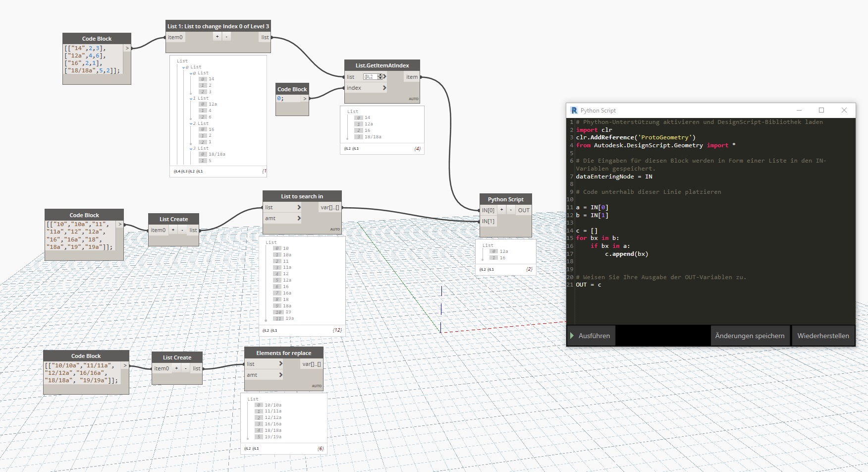This screenshot has height=472, width=868.
Task: Add an input port with + on Python Script node
Action: click(x=501, y=210)
